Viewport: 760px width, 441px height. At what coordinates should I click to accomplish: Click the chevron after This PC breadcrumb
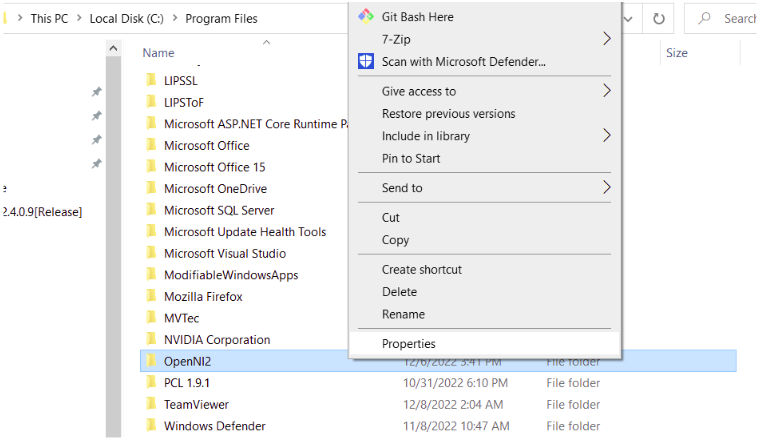click(x=79, y=18)
